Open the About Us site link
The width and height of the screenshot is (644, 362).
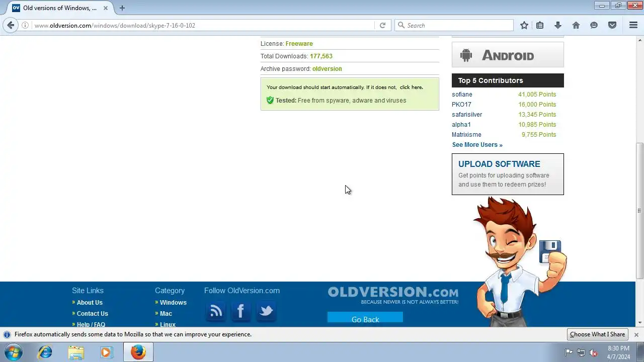90,303
